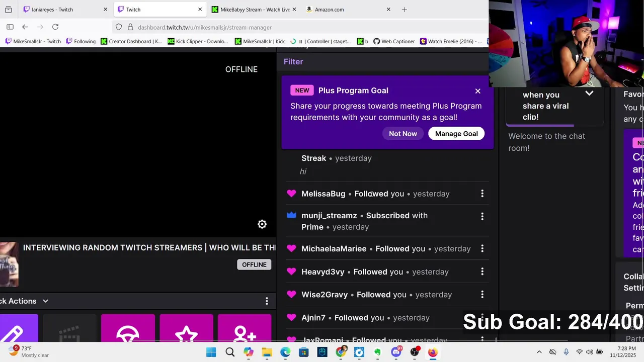Toggle the Firefox sidebar button

10,27
